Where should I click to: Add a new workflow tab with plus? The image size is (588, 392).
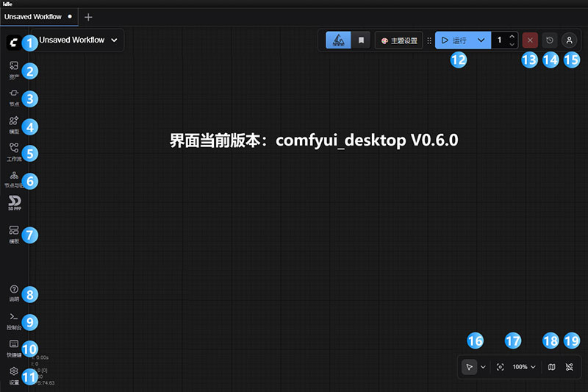tap(88, 16)
